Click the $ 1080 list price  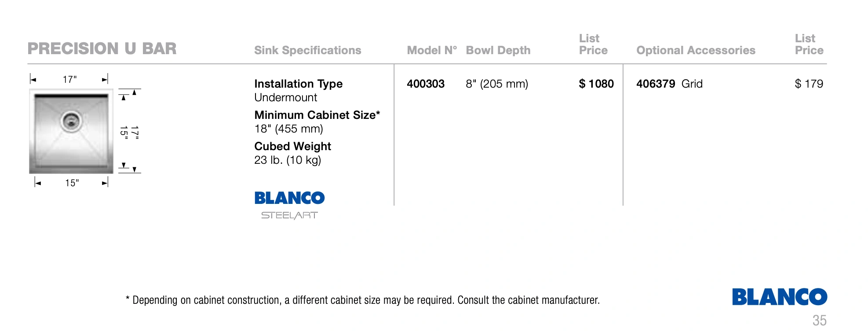[596, 84]
